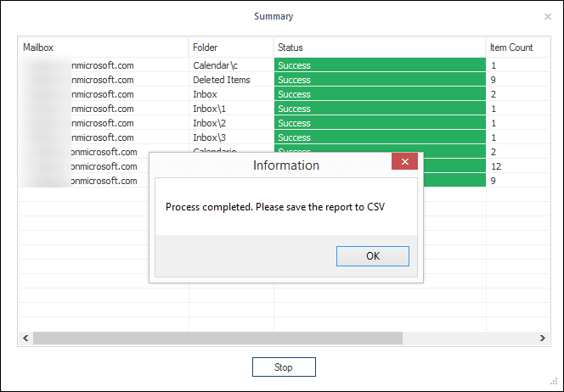Screen dimensions: 564x392
Task: Click the Mailbox column header
Action: coord(104,48)
